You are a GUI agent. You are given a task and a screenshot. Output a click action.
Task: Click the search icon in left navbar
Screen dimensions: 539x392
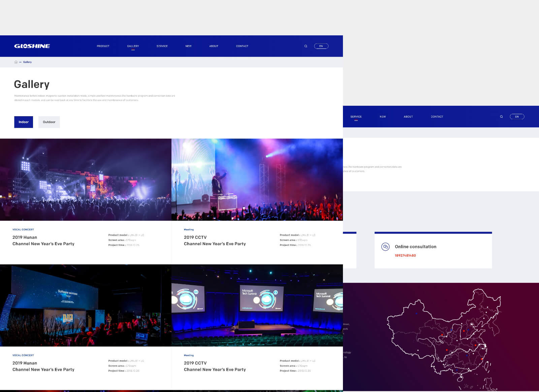(x=306, y=46)
